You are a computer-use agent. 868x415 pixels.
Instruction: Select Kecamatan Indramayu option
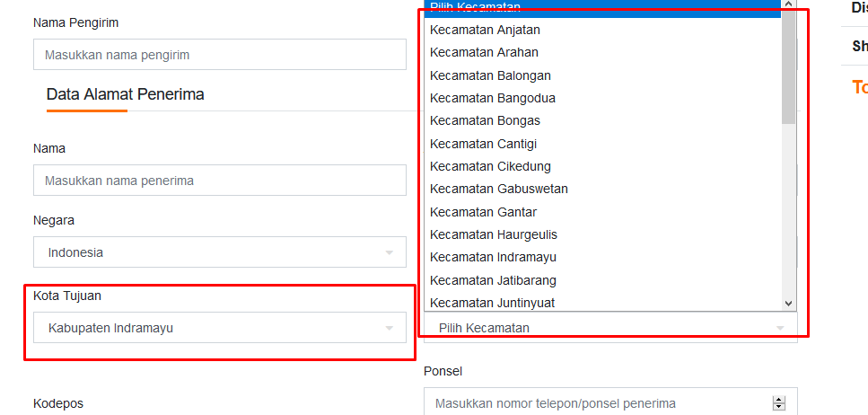click(x=493, y=257)
